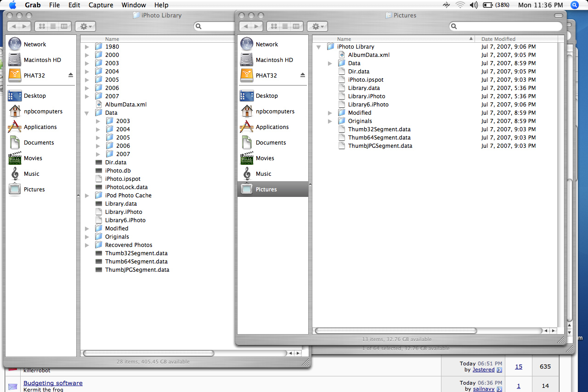The image size is (588, 392).
Task: Go forward in Pictures window
Action: tap(256, 26)
